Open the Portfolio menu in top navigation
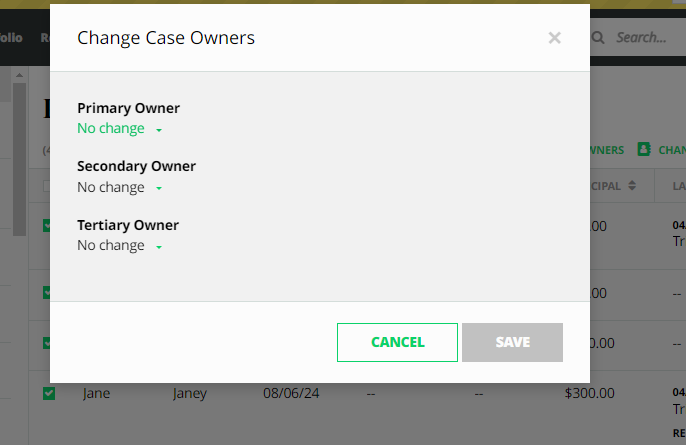Screen dimensions: 686x445 click(10, 38)
